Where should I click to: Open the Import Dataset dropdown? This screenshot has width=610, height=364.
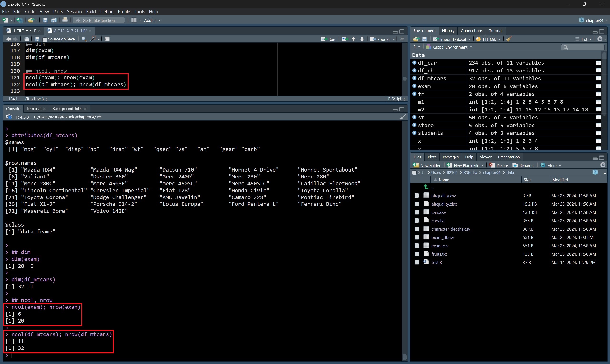pyautogui.click(x=452, y=39)
